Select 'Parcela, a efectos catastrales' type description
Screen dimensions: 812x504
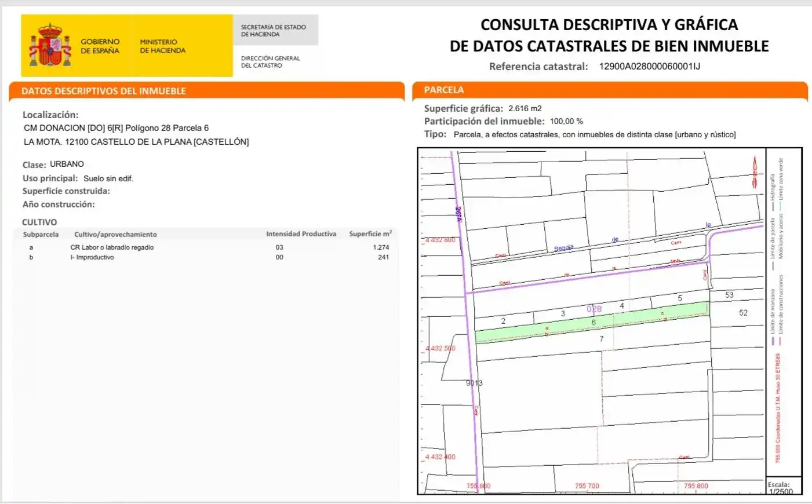tap(595, 134)
